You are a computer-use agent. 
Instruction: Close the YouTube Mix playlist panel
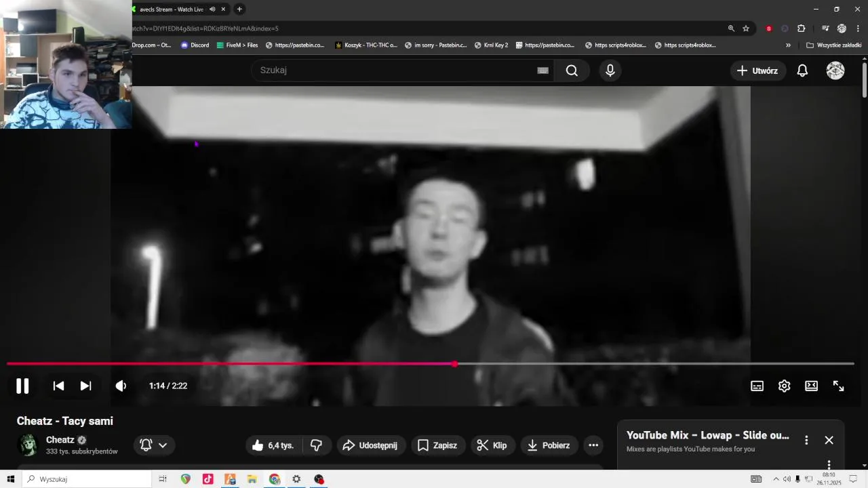[829, 440]
